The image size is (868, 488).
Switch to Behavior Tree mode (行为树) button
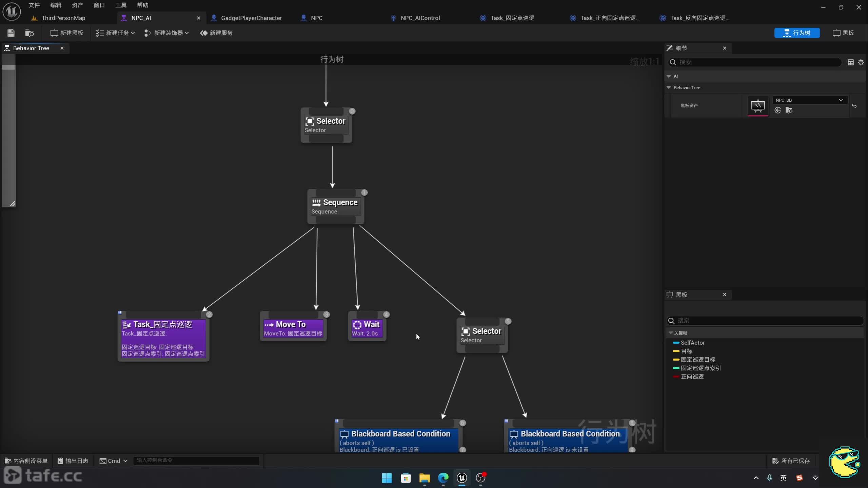click(x=797, y=33)
